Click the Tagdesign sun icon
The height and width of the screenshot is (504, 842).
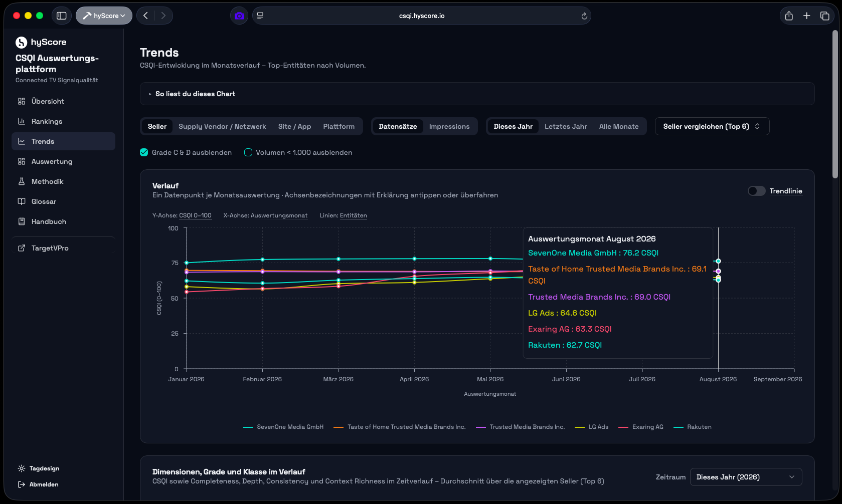[x=22, y=468]
